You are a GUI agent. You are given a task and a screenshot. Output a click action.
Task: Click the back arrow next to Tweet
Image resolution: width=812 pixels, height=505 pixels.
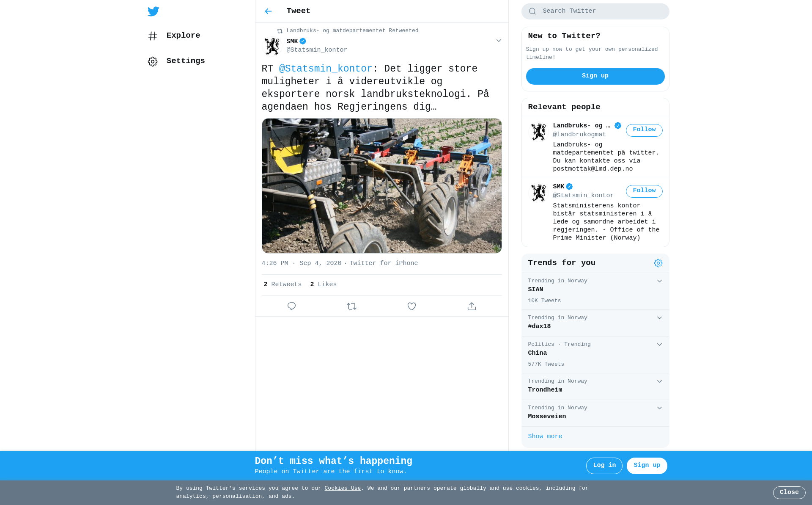[x=268, y=11]
